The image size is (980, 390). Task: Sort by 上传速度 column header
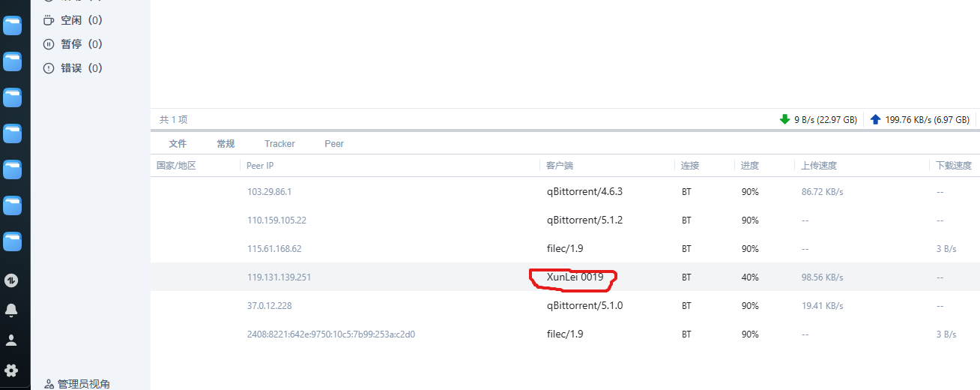(x=819, y=165)
